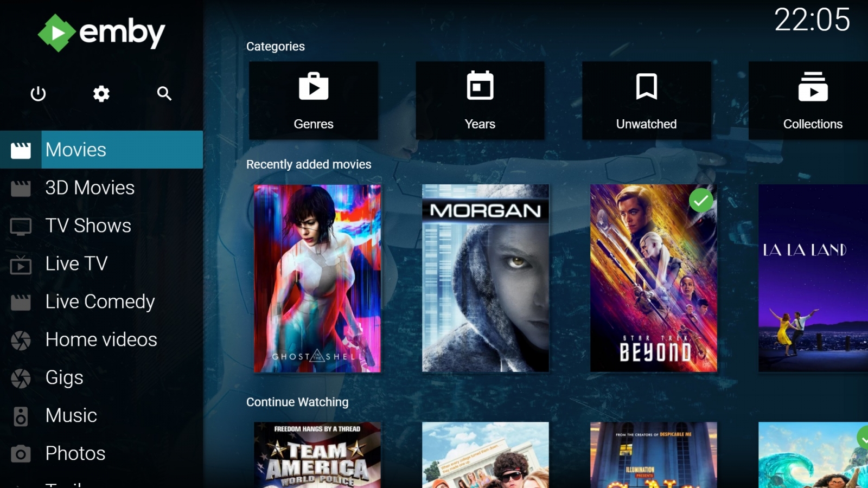Select Live Comedy library

pyautogui.click(x=101, y=301)
